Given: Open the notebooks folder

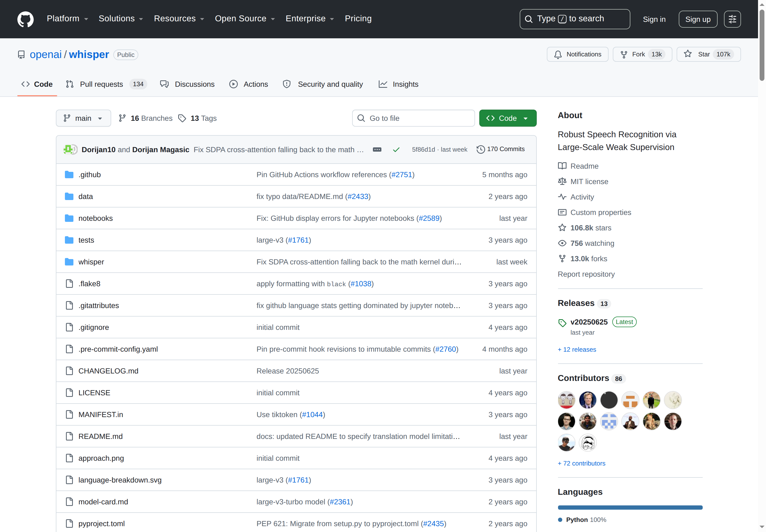Looking at the screenshot, I should (95, 218).
